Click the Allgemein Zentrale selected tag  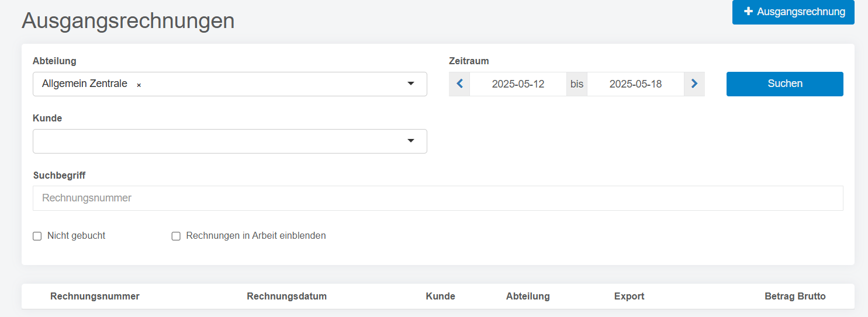tap(85, 84)
